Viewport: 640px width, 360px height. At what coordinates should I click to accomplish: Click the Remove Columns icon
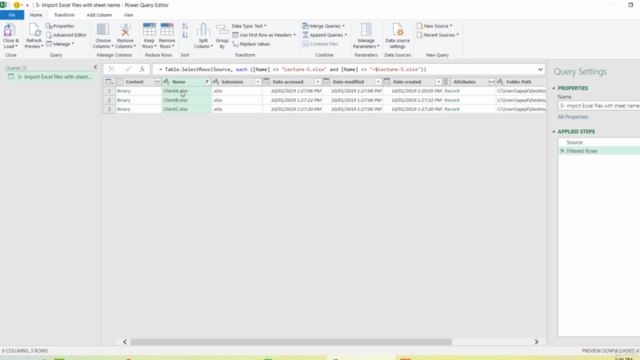click(x=125, y=30)
